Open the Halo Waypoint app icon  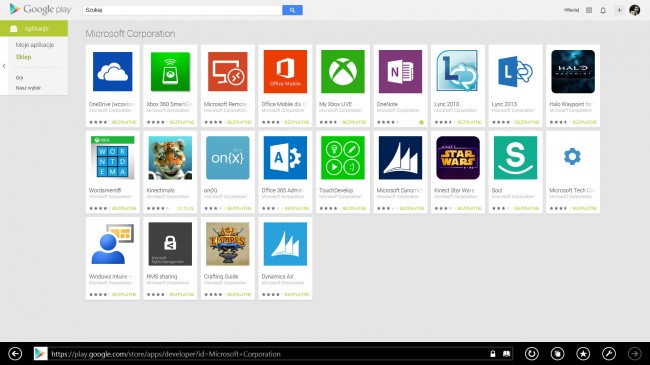pos(573,71)
